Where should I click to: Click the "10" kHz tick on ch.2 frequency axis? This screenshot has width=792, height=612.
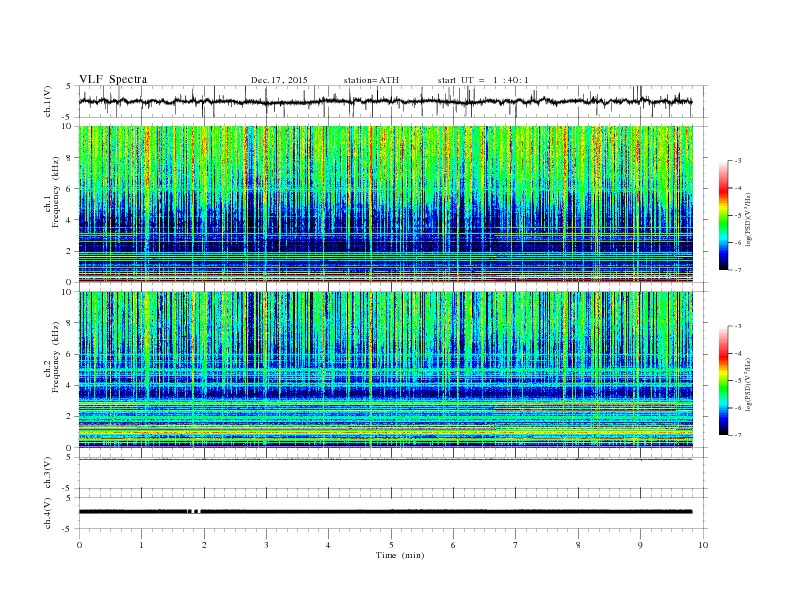point(68,291)
